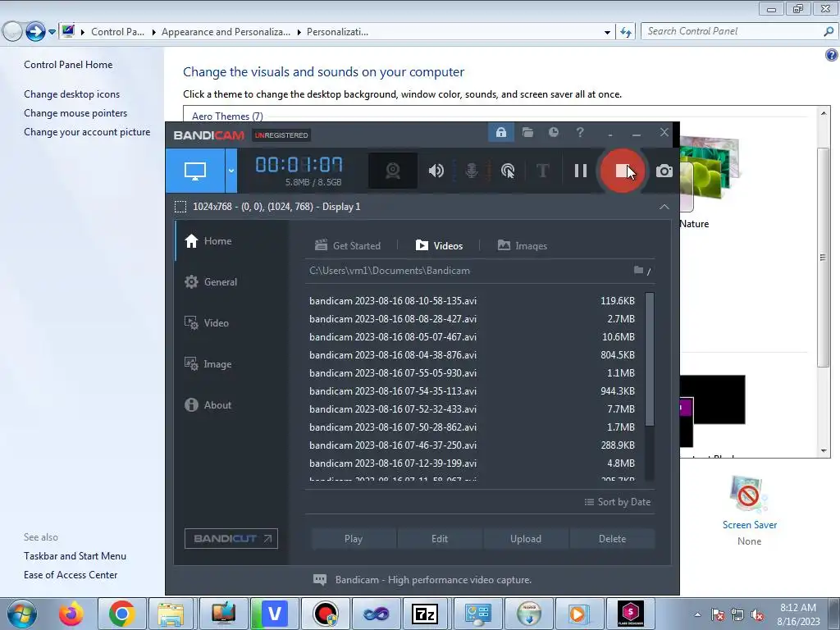Screen dimensions: 840x630
Task: Open Change your account picture link
Action: (x=87, y=132)
